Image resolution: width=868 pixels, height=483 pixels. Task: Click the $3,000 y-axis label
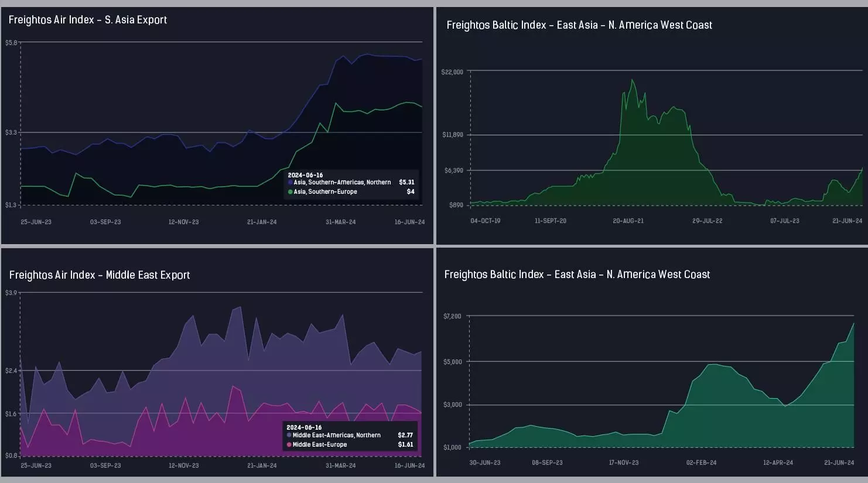[452, 405]
